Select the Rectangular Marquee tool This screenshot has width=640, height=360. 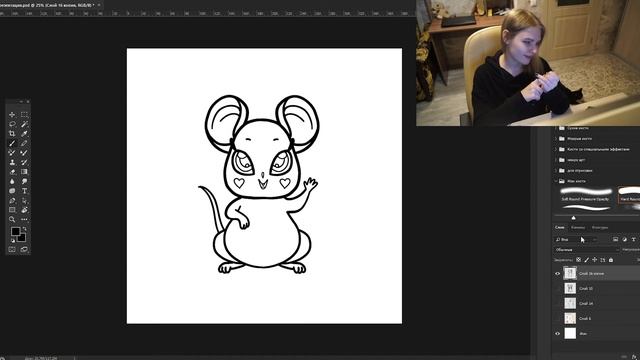tap(24, 115)
